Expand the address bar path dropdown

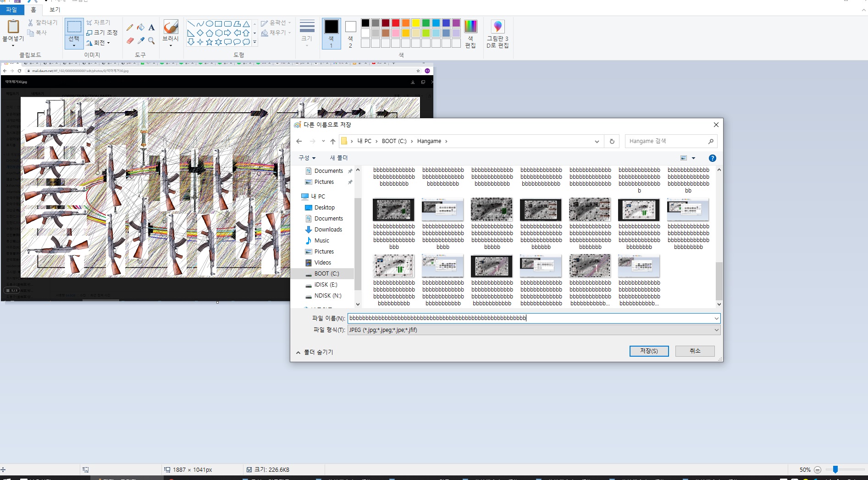597,141
